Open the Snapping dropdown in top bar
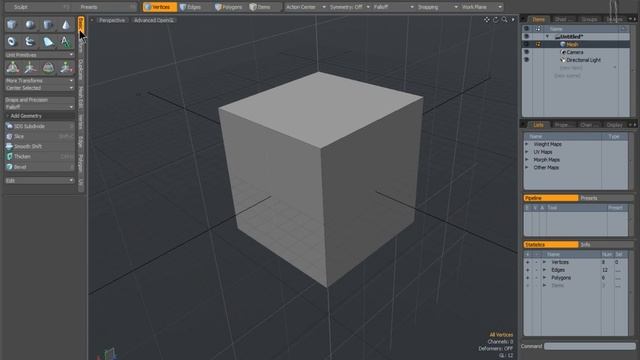The image size is (640, 360). 437,7
